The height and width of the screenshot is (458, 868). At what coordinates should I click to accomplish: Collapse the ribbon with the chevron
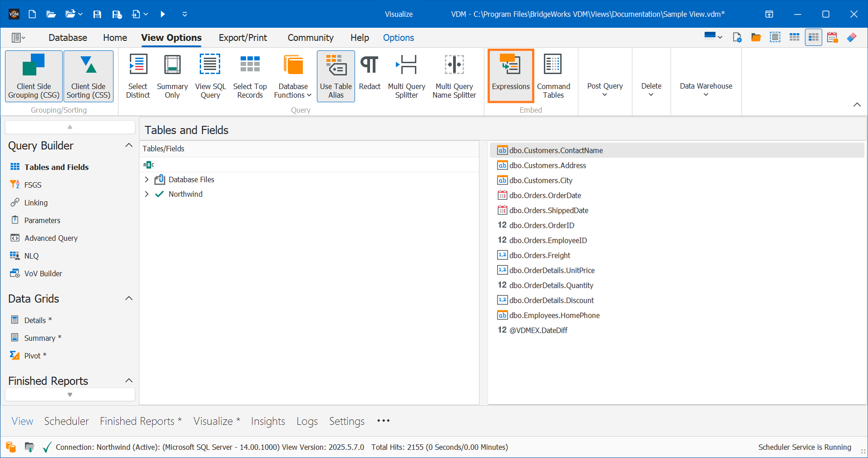coord(857,105)
